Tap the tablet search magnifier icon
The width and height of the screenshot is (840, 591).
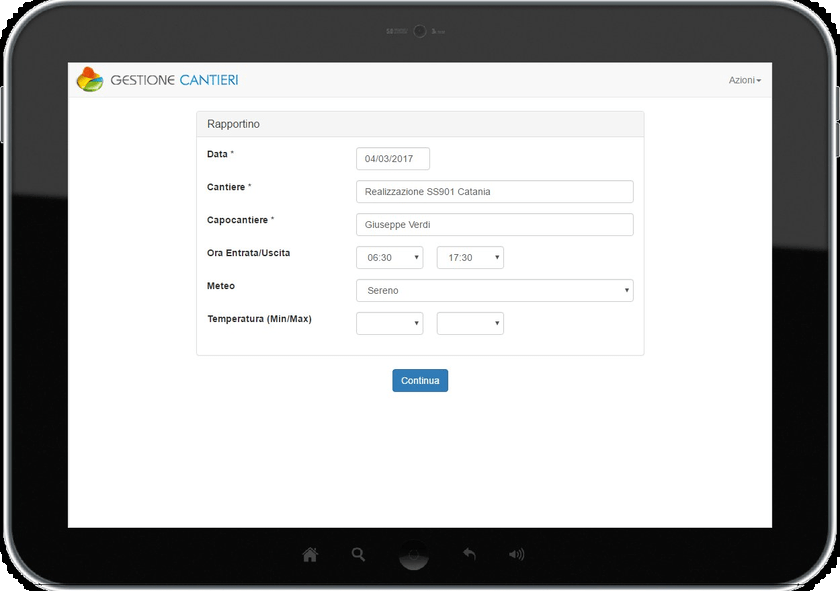[x=358, y=554]
